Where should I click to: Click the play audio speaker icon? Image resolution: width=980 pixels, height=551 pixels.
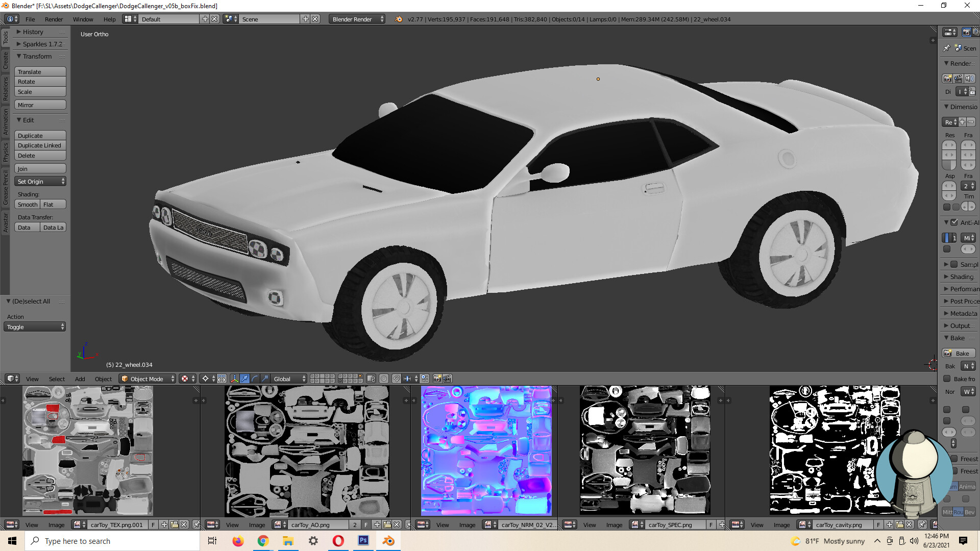[x=970, y=79]
